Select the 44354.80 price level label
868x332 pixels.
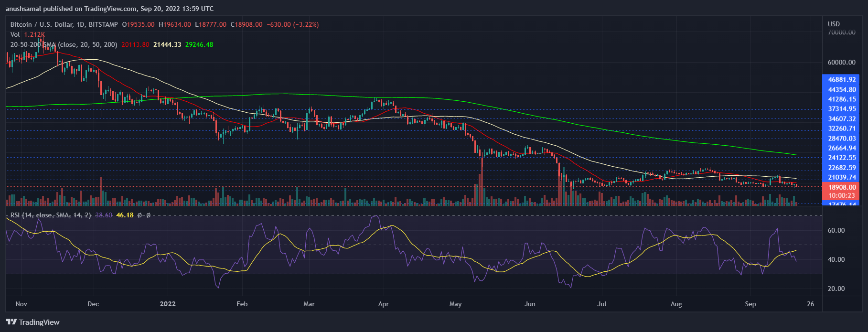pos(841,89)
